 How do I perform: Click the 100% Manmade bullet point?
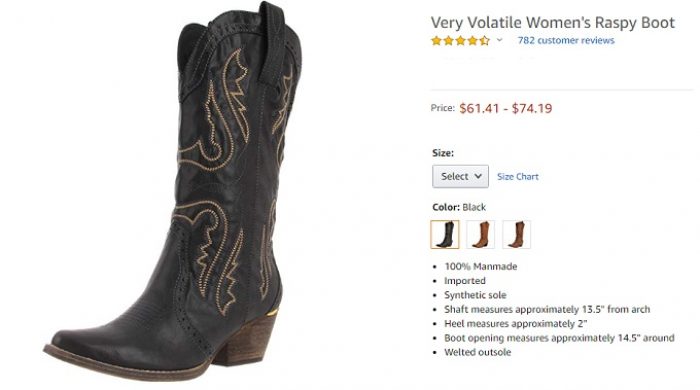coord(481,266)
